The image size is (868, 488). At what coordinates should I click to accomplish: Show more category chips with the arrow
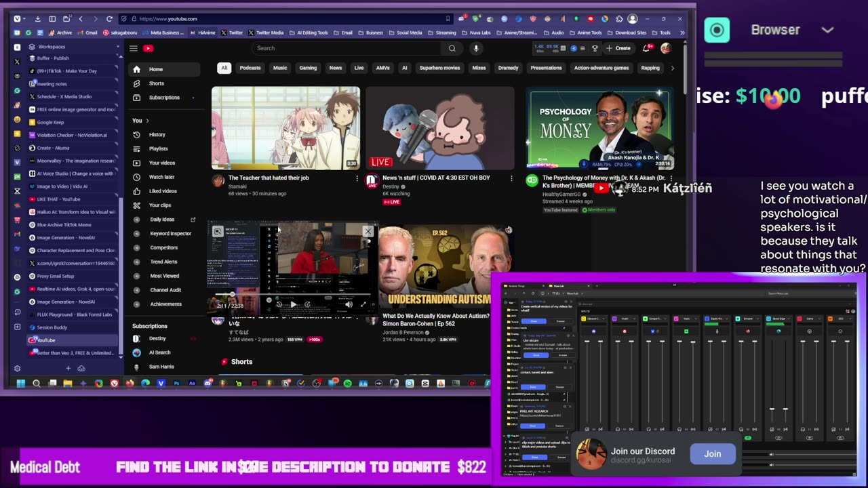coord(672,68)
